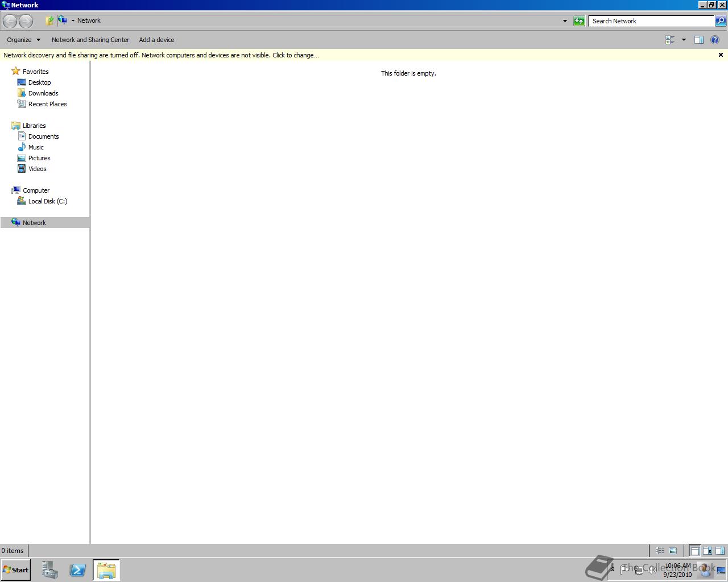Switch to large thumbnails view in status bar

pos(673,551)
